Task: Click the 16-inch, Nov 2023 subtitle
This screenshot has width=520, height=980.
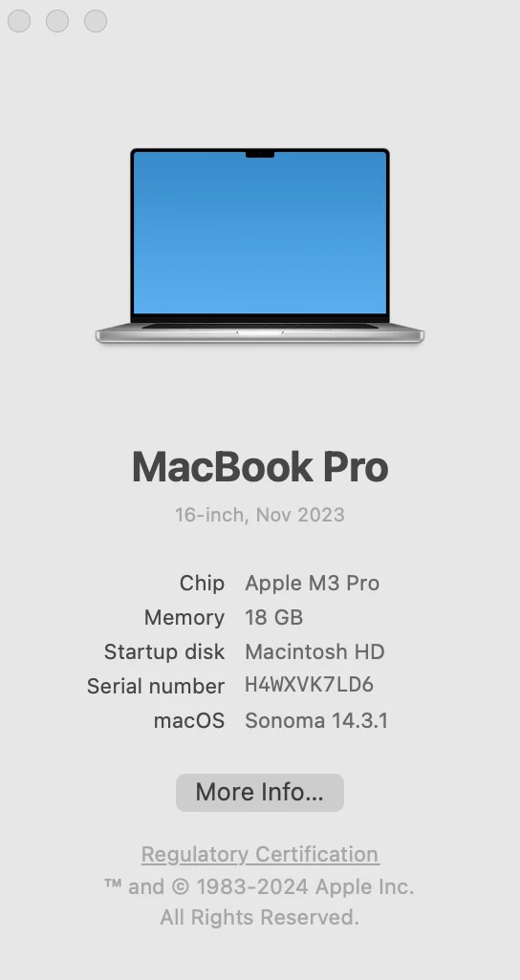Action: coord(260,515)
